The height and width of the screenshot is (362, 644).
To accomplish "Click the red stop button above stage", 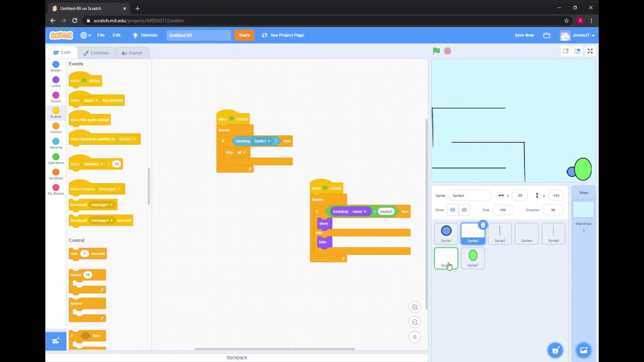I will pyautogui.click(x=447, y=51).
